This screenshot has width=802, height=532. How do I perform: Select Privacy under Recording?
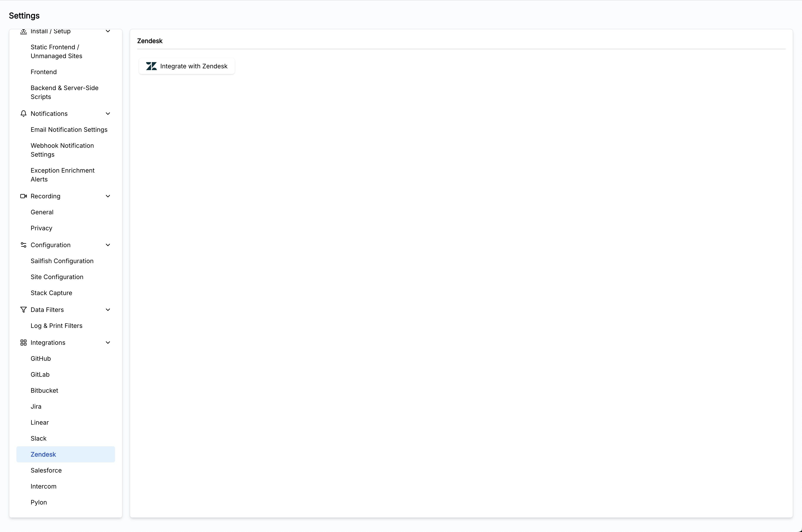click(66, 228)
